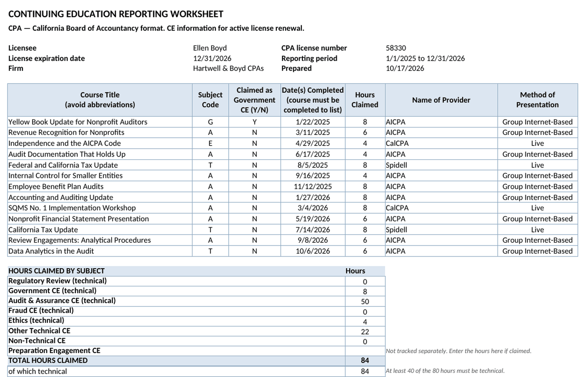The height and width of the screenshot is (377, 588).
Task: Select the prepared date 10/17/2026
Action: [405, 68]
